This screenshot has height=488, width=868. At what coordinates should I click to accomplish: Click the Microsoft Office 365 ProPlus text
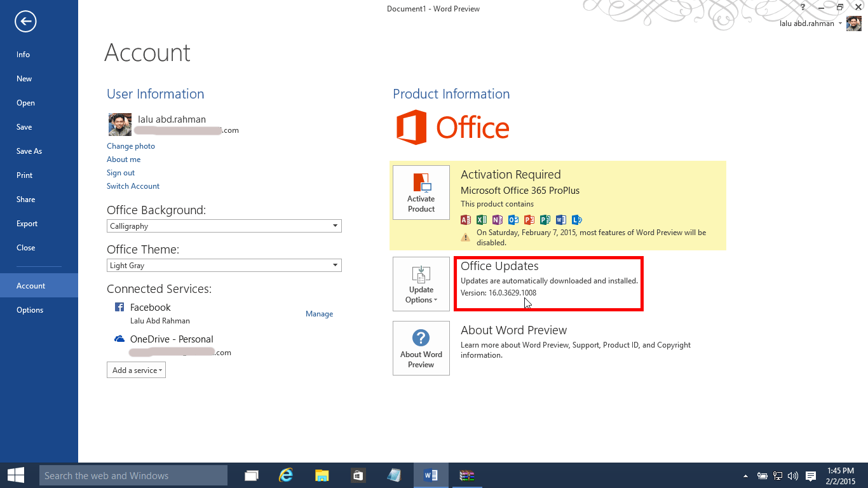point(520,191)
